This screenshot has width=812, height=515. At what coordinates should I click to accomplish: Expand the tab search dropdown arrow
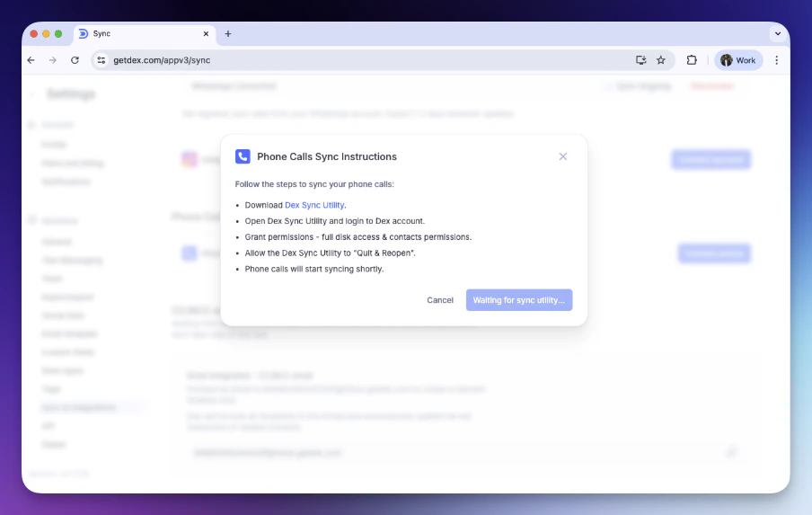(x=777, y=33)
